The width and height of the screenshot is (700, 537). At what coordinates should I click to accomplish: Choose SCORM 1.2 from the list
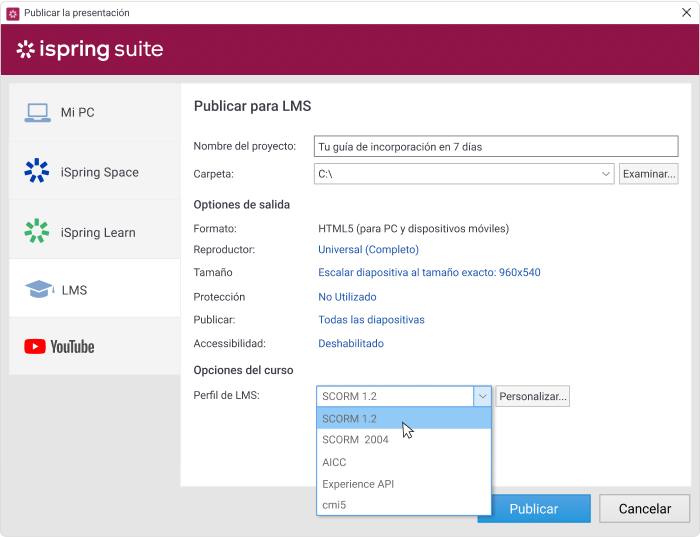click(404, 418)
